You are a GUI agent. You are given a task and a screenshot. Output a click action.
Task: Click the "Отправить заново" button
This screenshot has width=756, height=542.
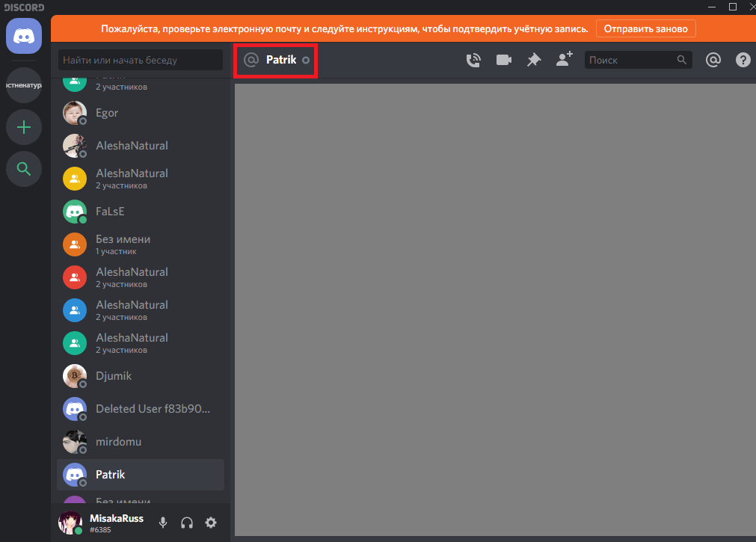[x=645, y=28]
